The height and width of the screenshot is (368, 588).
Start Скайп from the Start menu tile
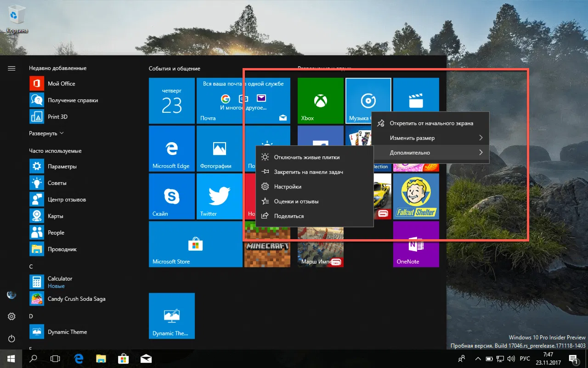(172, 196)
